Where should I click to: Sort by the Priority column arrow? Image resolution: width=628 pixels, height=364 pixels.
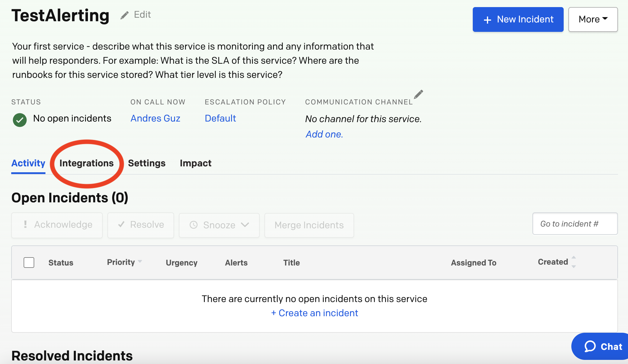coord(140,261)
